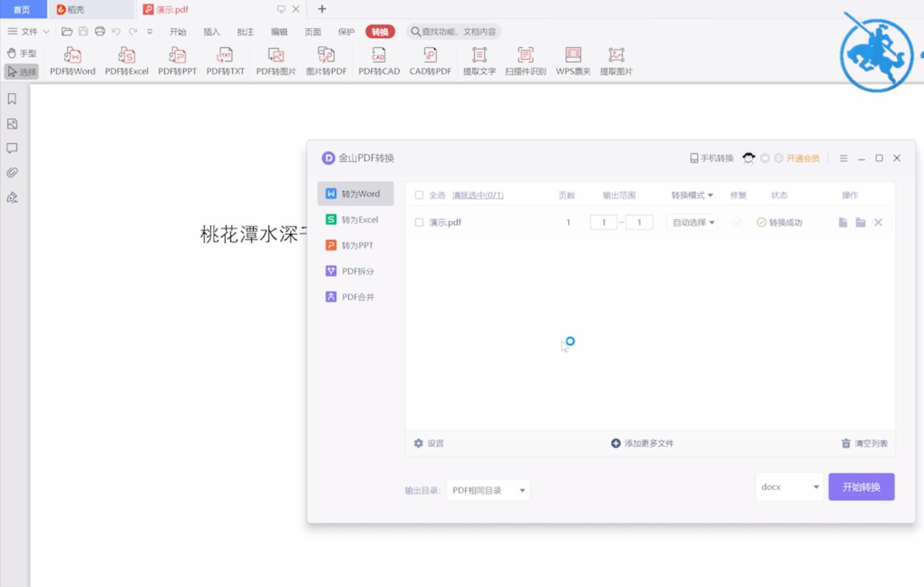Screen dimensions: 924x587
Task: Click the redo arrow icon
Action: pyautogui.click(x=133, y=31)
